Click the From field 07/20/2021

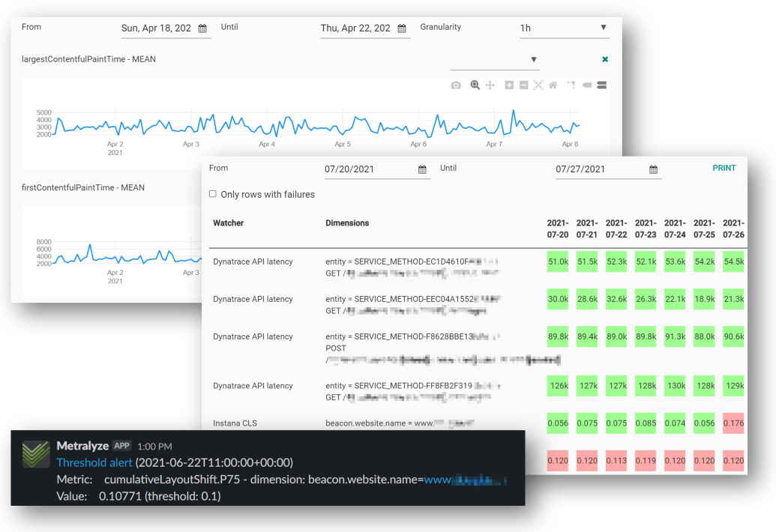[377, 169]
